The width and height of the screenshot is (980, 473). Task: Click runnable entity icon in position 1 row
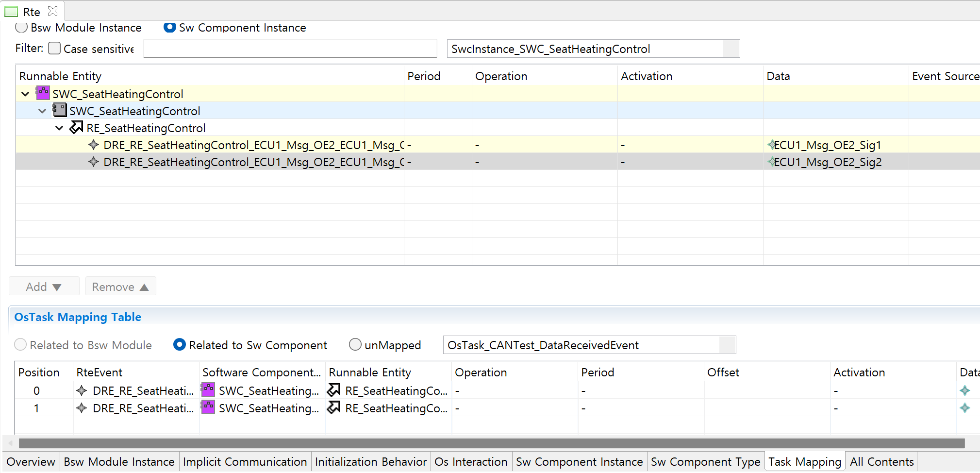334,407
